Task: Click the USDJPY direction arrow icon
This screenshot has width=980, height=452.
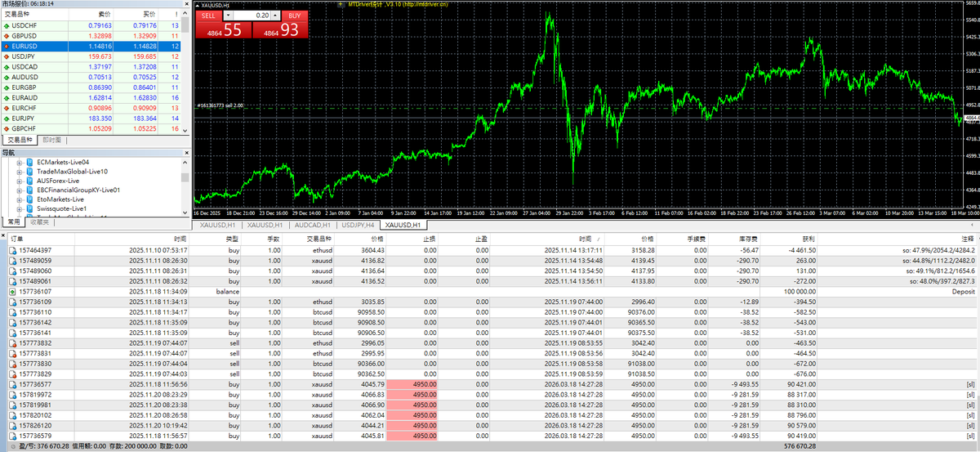Action: click(7, 56)
